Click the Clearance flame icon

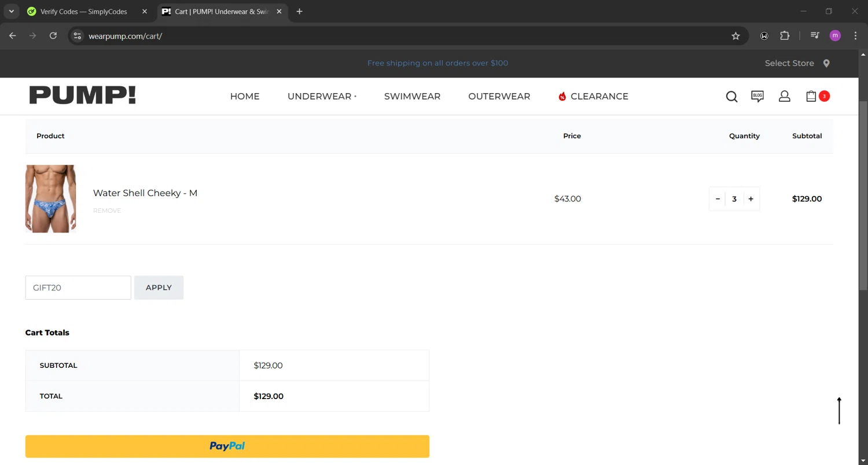click(562, 97)
